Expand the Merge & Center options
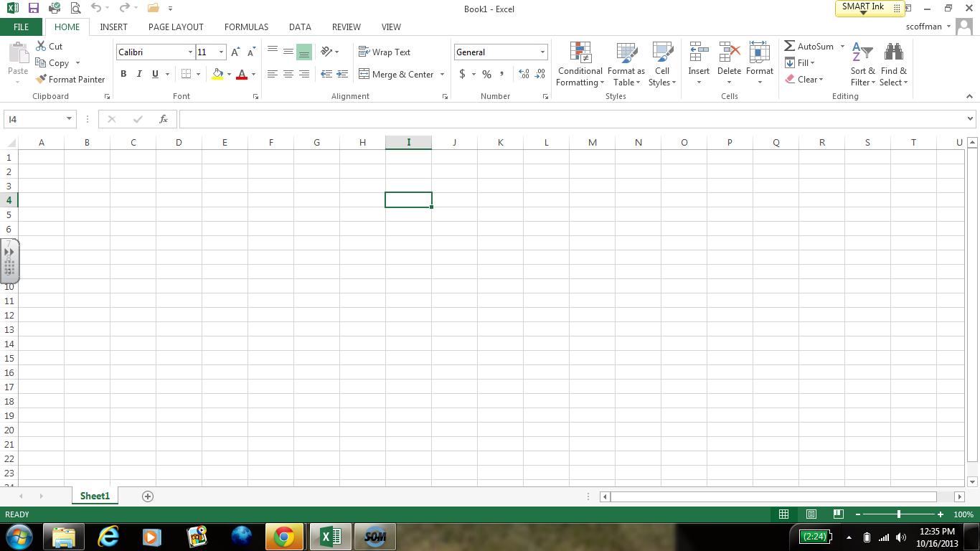The height and width of the screenshot is (551, 980). (442, 74)
